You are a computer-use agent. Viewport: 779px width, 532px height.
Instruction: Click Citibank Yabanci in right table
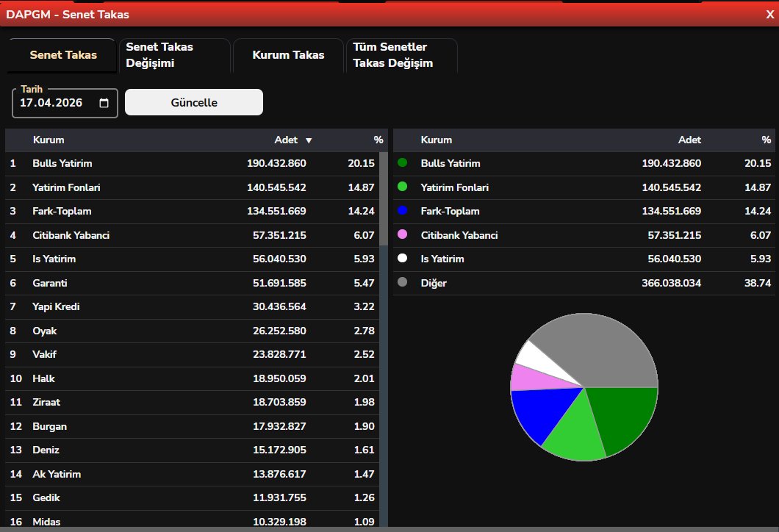(459, 235)
